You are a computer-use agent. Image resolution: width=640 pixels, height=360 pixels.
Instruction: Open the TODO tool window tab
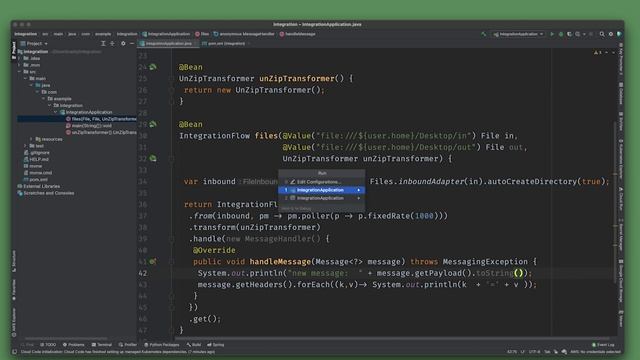pyautogui.click(x=48, y=345)
